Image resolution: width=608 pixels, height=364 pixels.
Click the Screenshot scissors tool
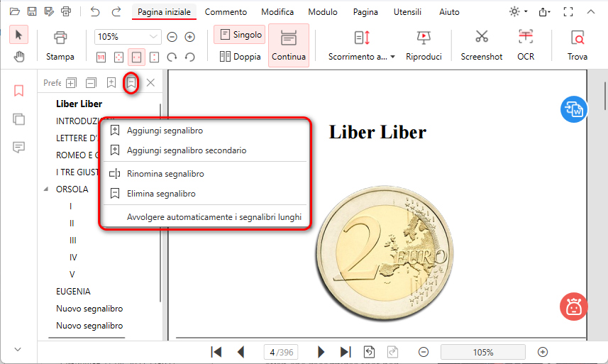(x=481, y=45)
